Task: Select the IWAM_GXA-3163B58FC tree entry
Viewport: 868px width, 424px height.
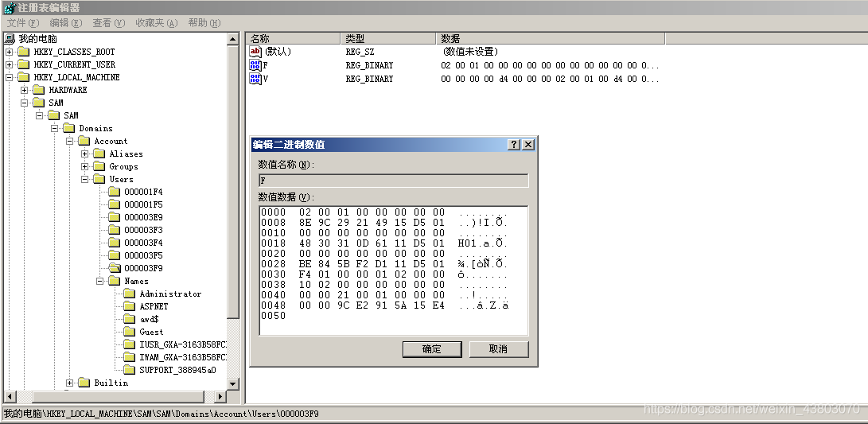Action: (183, 357)
